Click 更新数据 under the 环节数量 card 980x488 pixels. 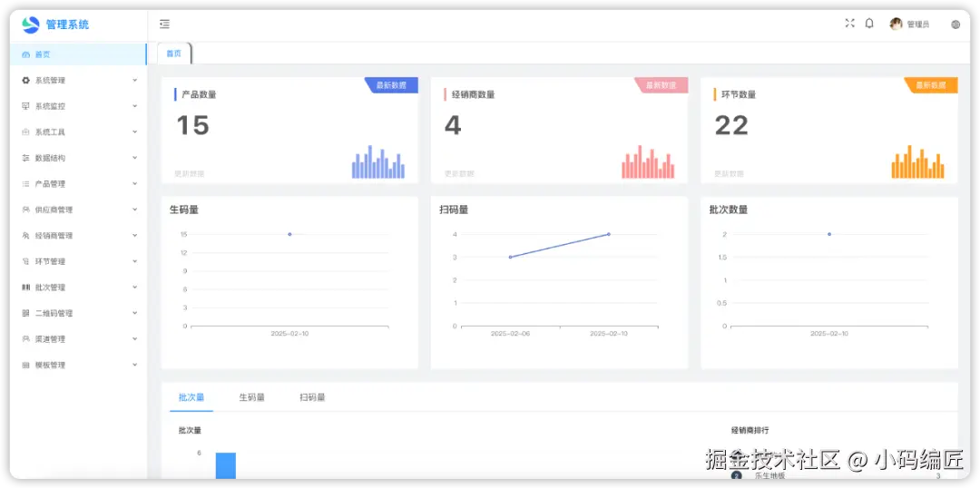[730, 173]
